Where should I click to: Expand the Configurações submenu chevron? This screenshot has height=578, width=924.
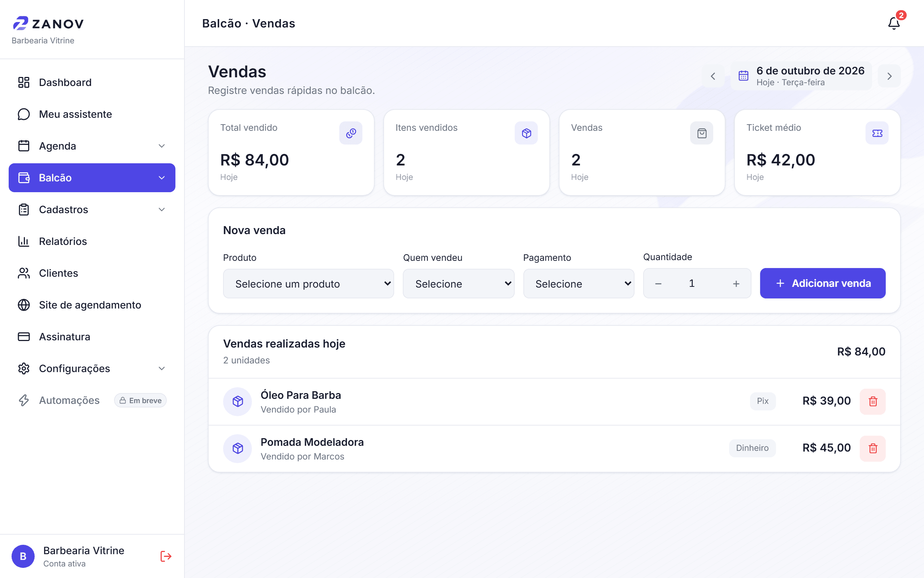tap(161, 368)
